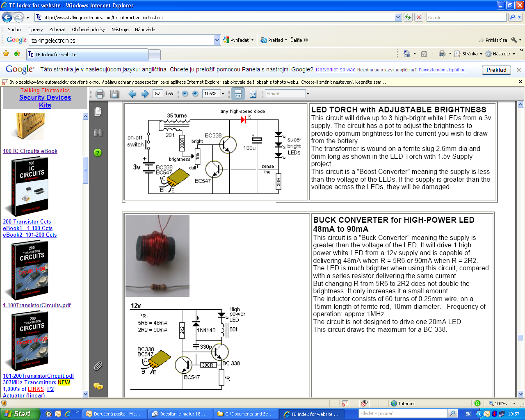525x420 pixels.
Task: Open the Kits link in sidebar
Action: click(45, 105)
